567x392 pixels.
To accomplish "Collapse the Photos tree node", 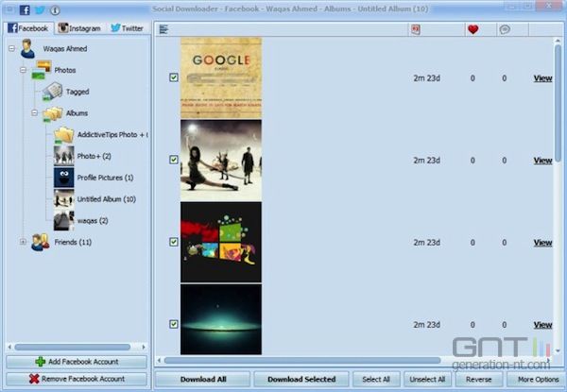I will click(23, 70).
